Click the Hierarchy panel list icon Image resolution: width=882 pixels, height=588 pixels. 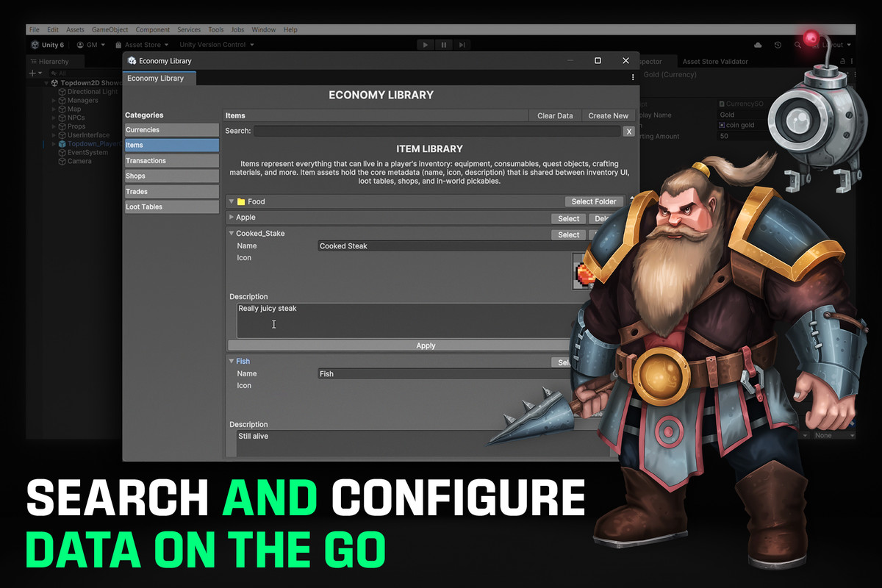click(x=34, y=62)
